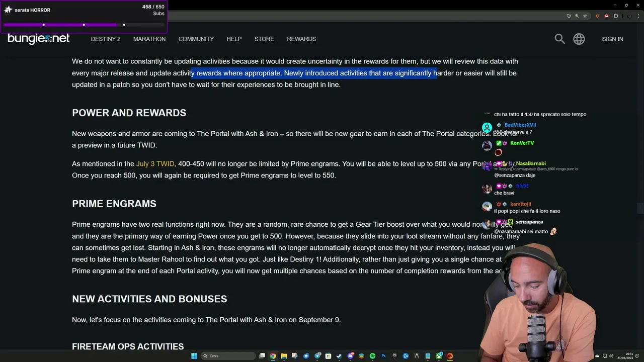Expand the DESTINY 2 nav menu
The image size is (644, 362).
(106, 39)
